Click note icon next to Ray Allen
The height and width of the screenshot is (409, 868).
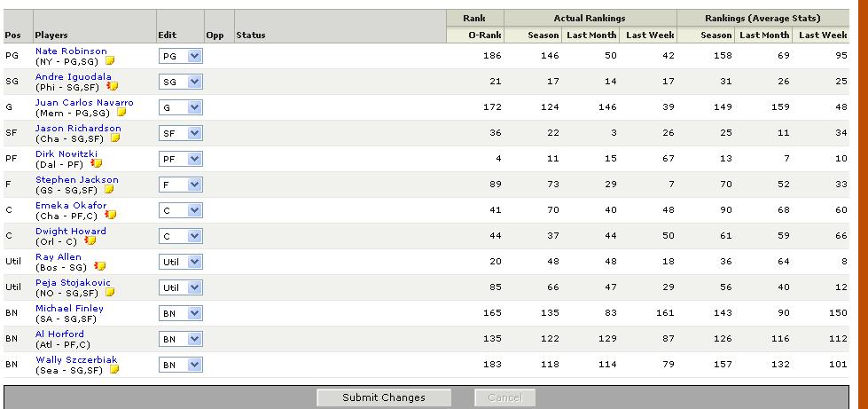(x=100, y=266)
